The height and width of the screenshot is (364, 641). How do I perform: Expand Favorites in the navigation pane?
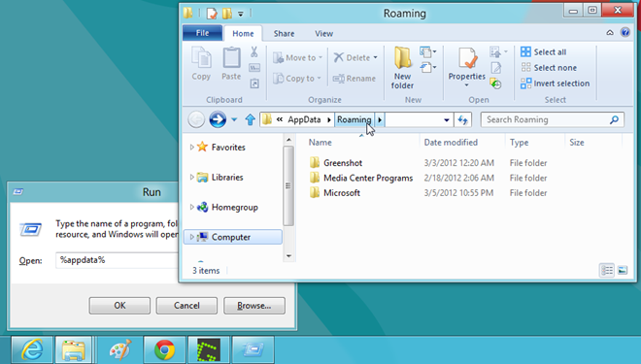[191, 148]
